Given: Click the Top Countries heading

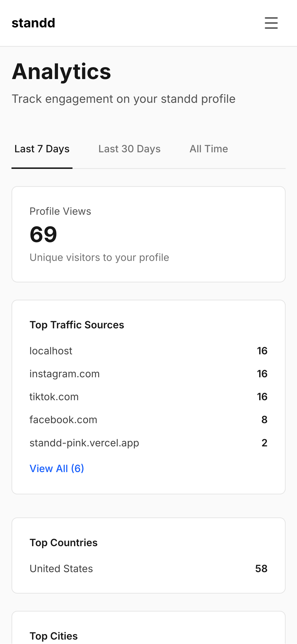Looking at the screenshot, I should click(63, 543).
